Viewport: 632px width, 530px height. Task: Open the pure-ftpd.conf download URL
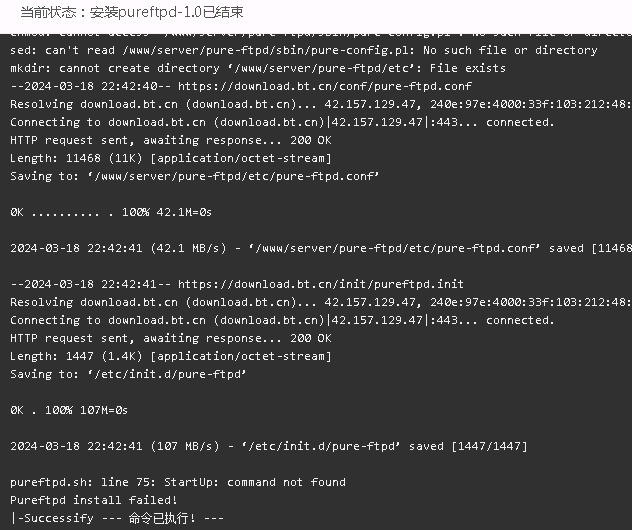coord(325,86)
